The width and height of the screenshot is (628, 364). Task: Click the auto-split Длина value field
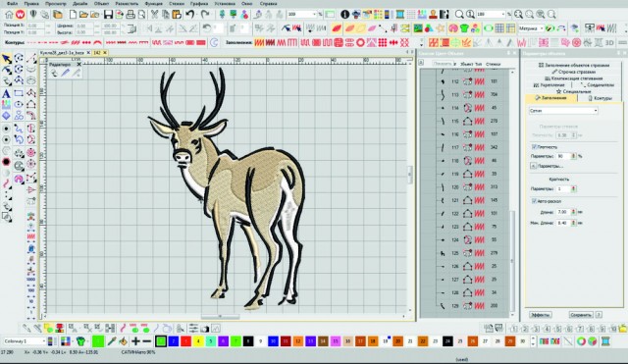(563, 212)
